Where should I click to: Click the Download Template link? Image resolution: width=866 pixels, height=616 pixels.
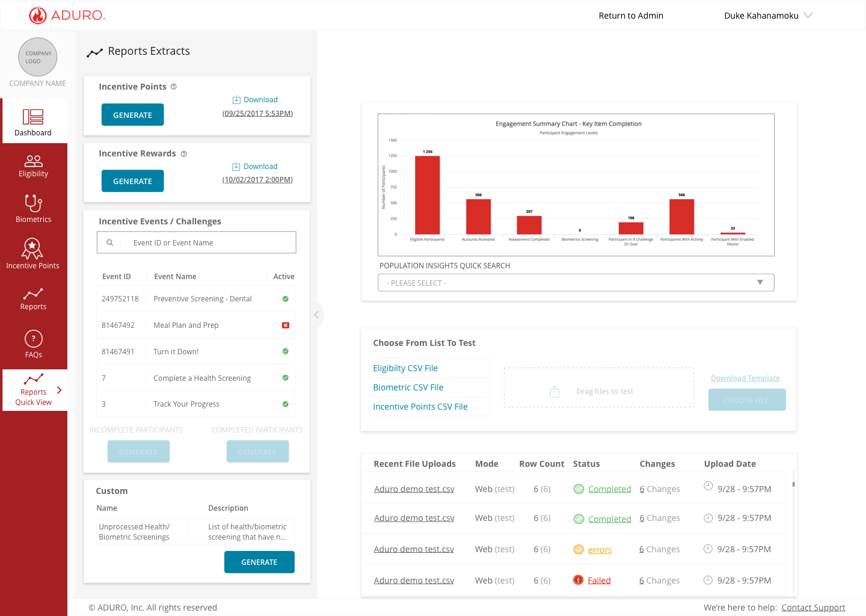[745, 378]
